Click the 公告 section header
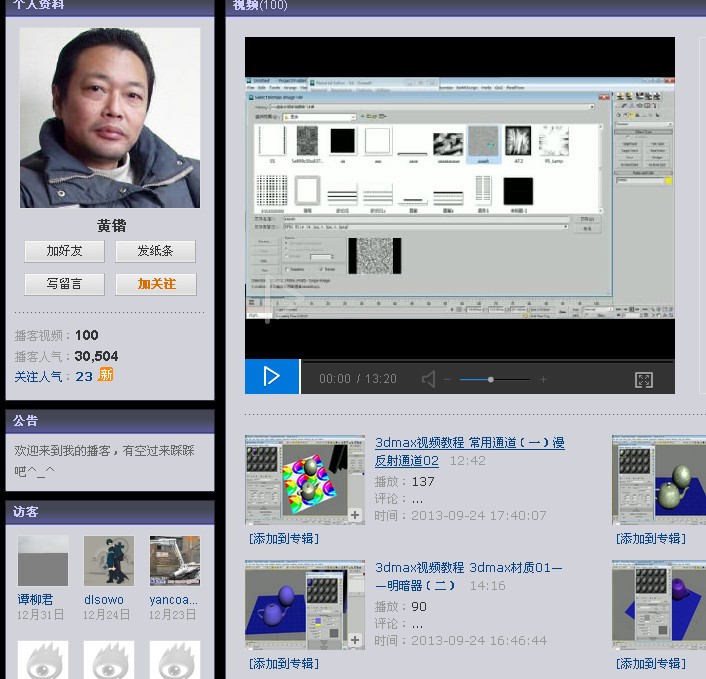 click(25, 421)
